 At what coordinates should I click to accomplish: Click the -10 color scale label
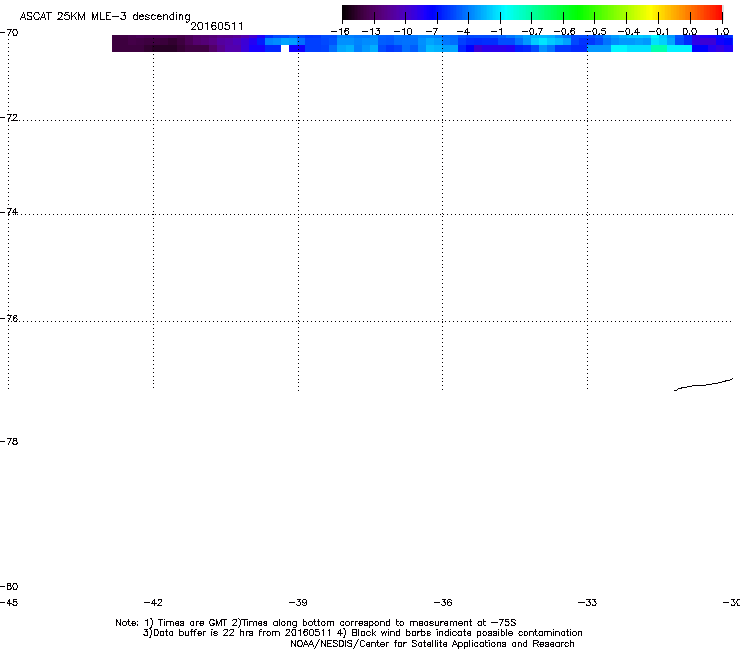(x=403, y=32)
